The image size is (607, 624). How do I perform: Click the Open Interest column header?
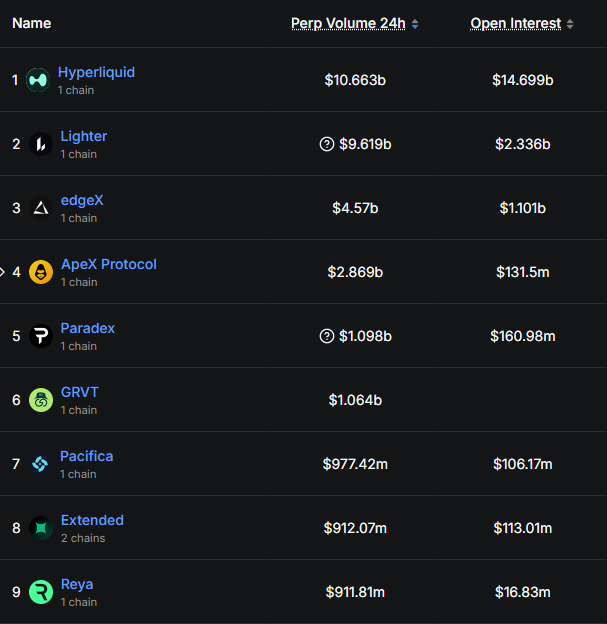[x=516, y=24]
